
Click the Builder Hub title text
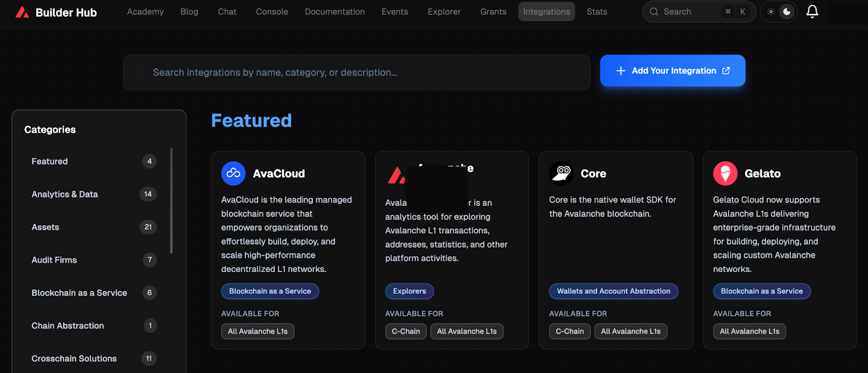point(66,12)
